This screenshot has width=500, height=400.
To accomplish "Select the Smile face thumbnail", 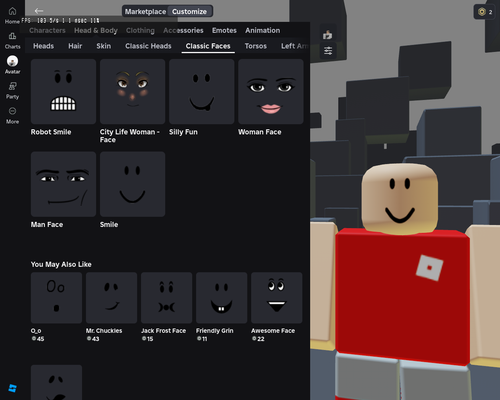I will [133, 184].
